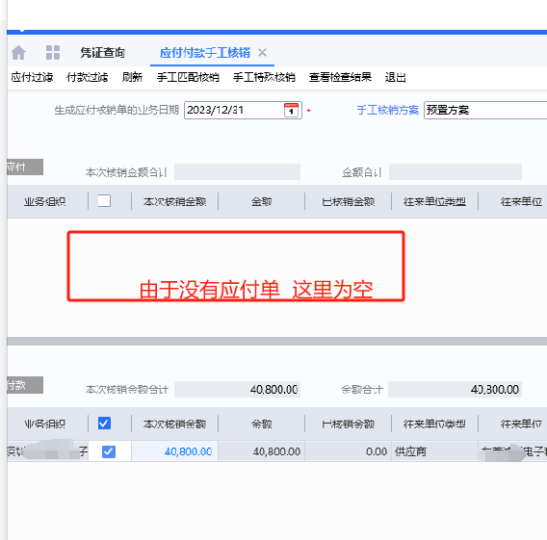
Task: Click 手工匹配核销 toolbar button
Action: point(188,77)
